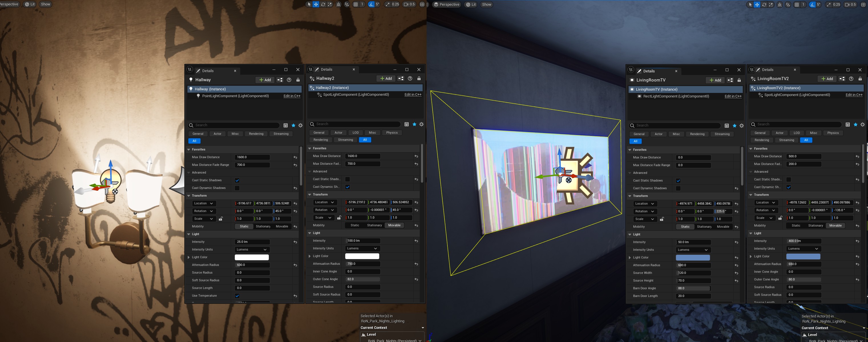Enable Cast Dynamic Shadows for the Hallway light

point(237,188)
